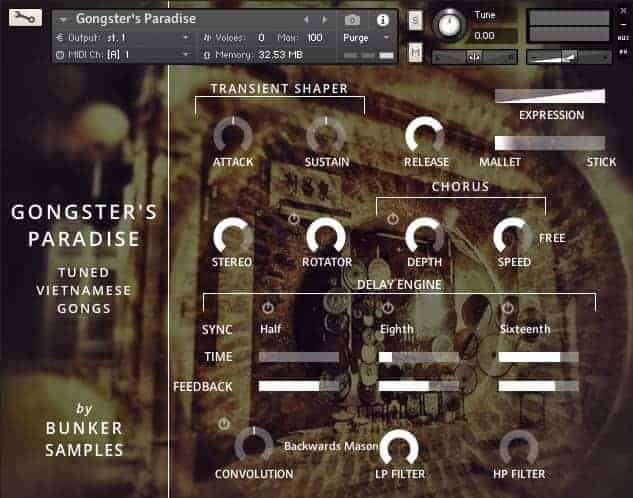Toggle the Chorus power button

point(393,219)
